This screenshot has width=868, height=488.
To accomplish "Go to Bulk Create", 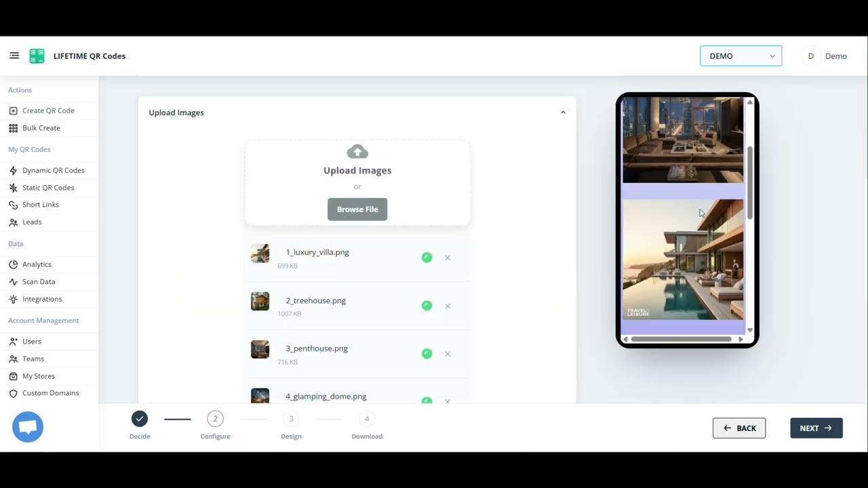I will (41, 128).
